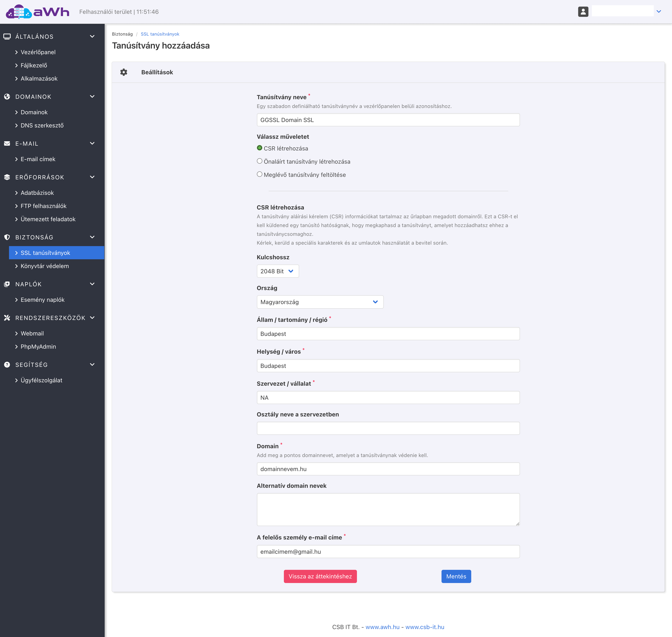Click the envelope icon beside E-MAIL

(7, 144)
